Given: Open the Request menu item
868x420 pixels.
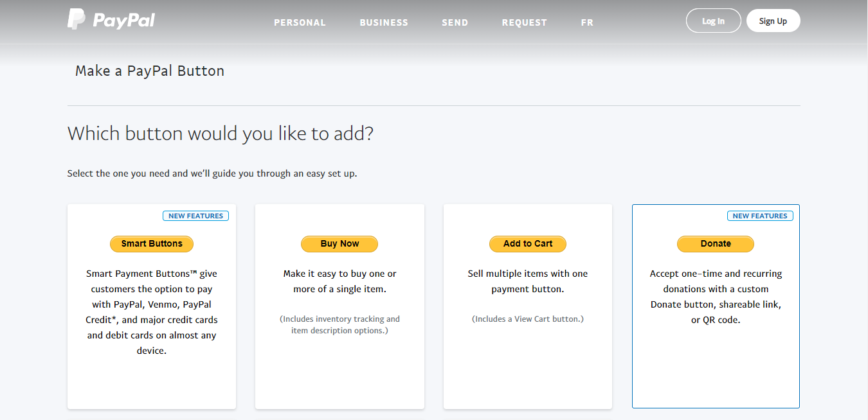Looking at the screenshot, I should 524,22.
